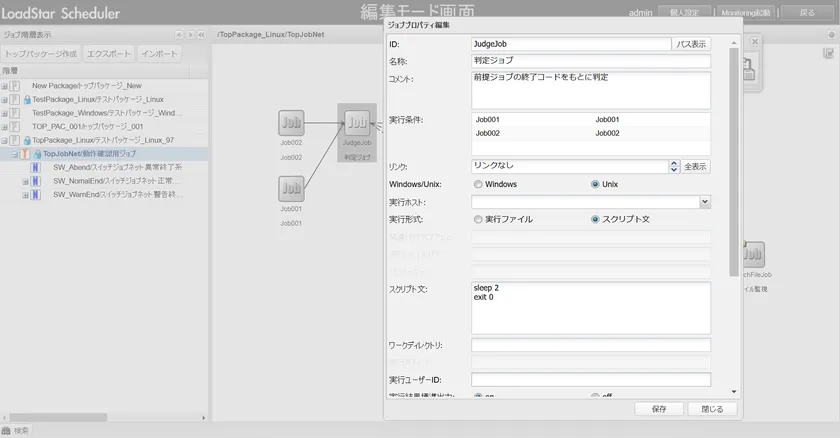Click the ワークディレクトリ input field
The width and height of the screenshot is (840, 438).
[x=590, y=345]
